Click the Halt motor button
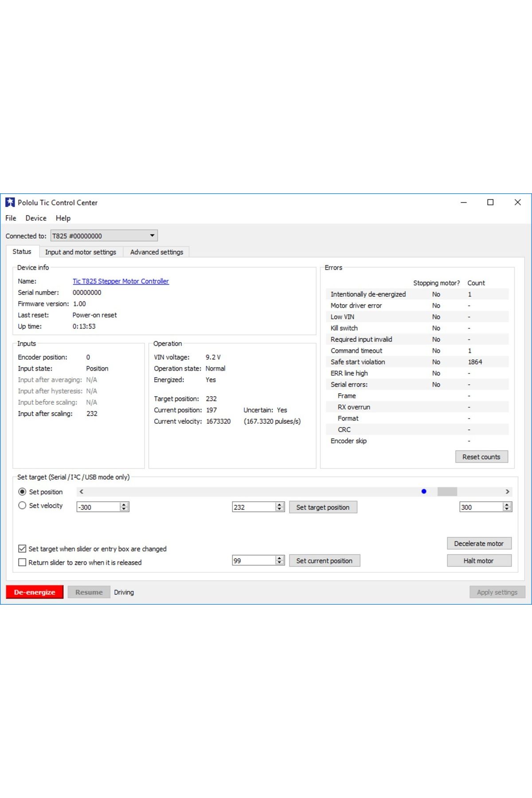 click(479, 560)
